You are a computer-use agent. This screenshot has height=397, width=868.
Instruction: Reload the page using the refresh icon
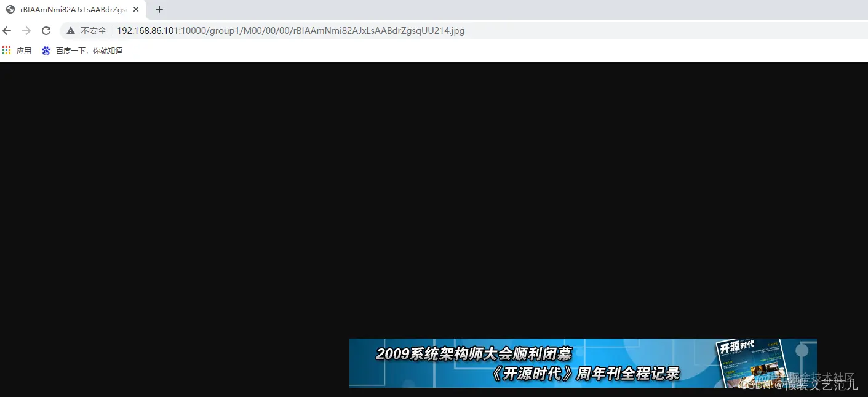[46, 30]
